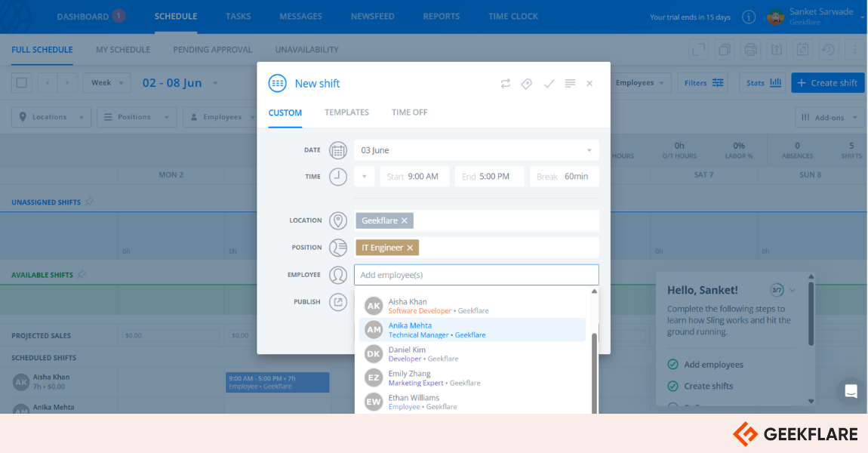Image resolution: width=868 pixels, height=453 pixels.
Task: Remove the IT Engineer position tag
Action: (410, 248)
